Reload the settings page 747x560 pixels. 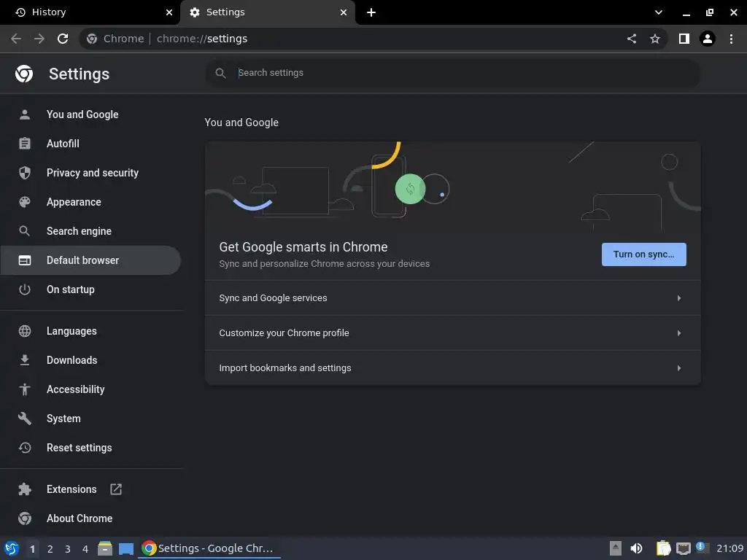tap(63, 39)
